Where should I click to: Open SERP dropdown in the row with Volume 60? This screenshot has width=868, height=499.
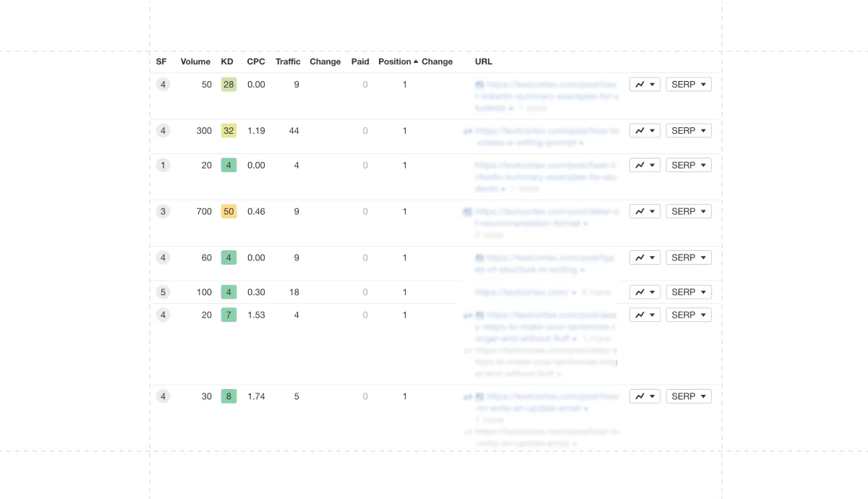coord(689,257)
